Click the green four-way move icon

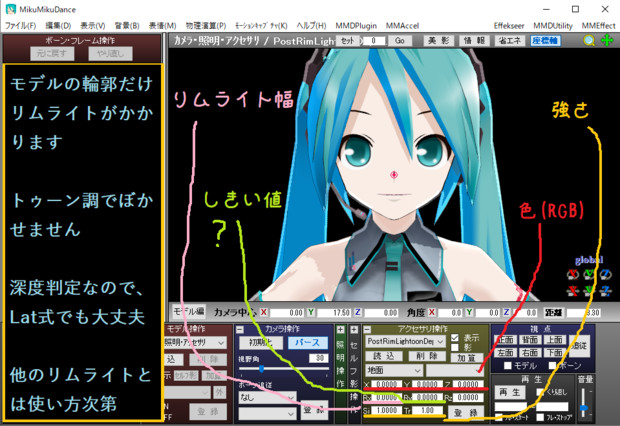(607, 40)
